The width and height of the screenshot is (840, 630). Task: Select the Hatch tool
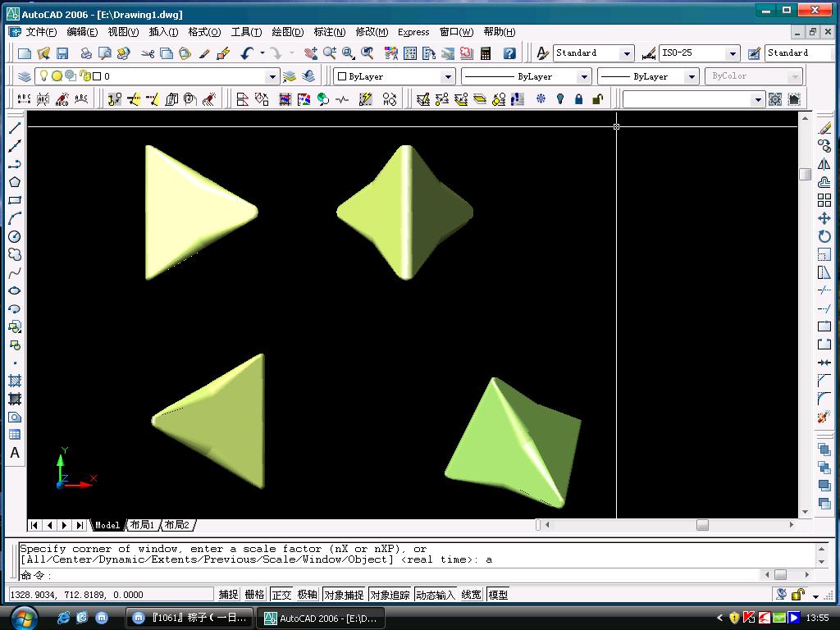tap(15, 381)
